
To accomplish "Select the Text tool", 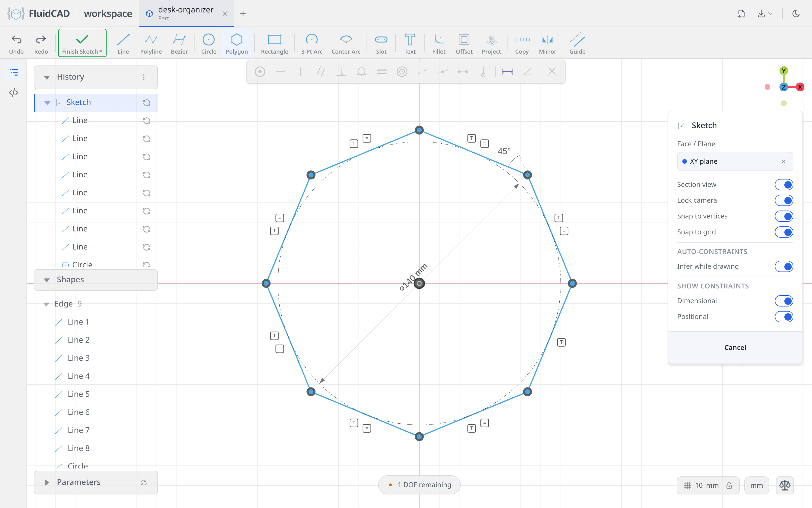I will (410, 44).
